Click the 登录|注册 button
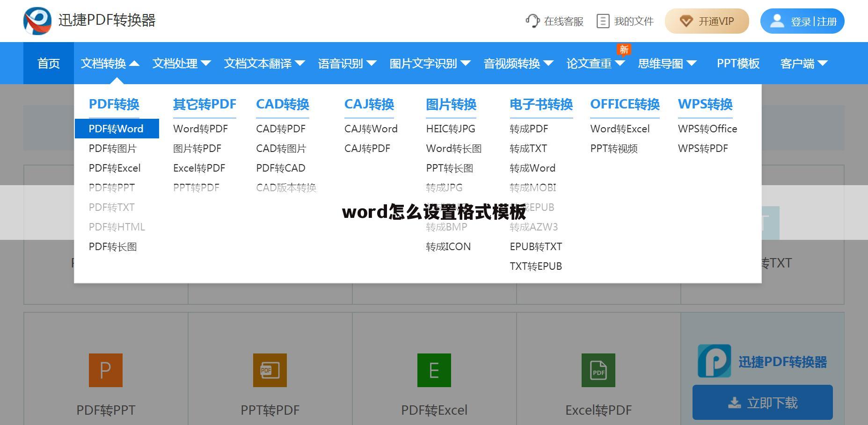Viewport: 868px width, 425px height. [802, 21]
